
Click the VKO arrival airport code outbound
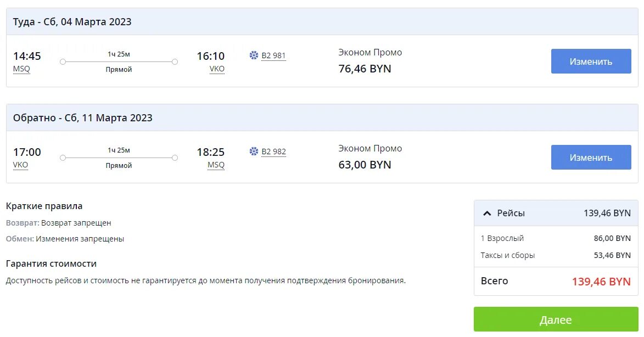pyautogui.click(x=217, y=69)
